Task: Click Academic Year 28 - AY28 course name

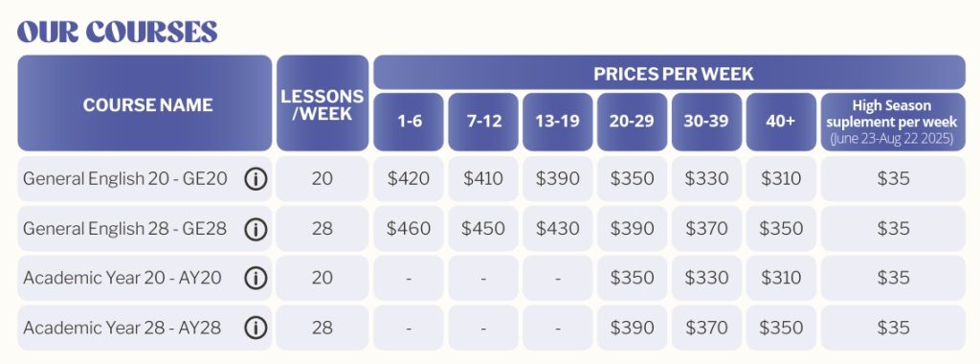Action: [x=122, y=328]
